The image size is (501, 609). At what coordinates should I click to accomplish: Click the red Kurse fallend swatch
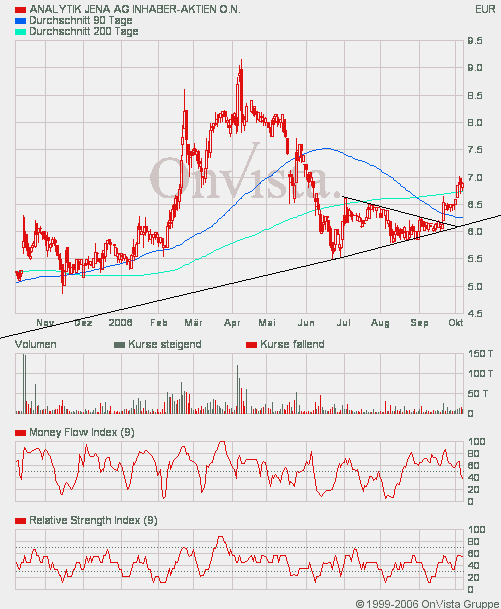click(252, 345)
